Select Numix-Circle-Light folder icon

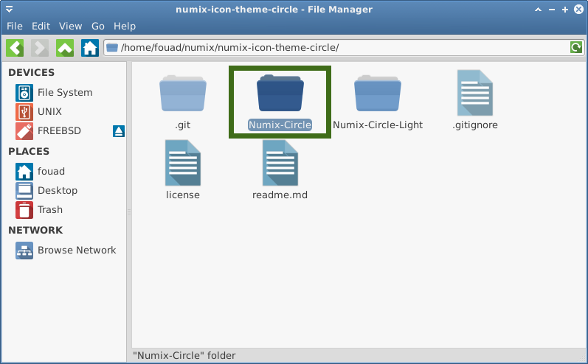pos(378,94)
